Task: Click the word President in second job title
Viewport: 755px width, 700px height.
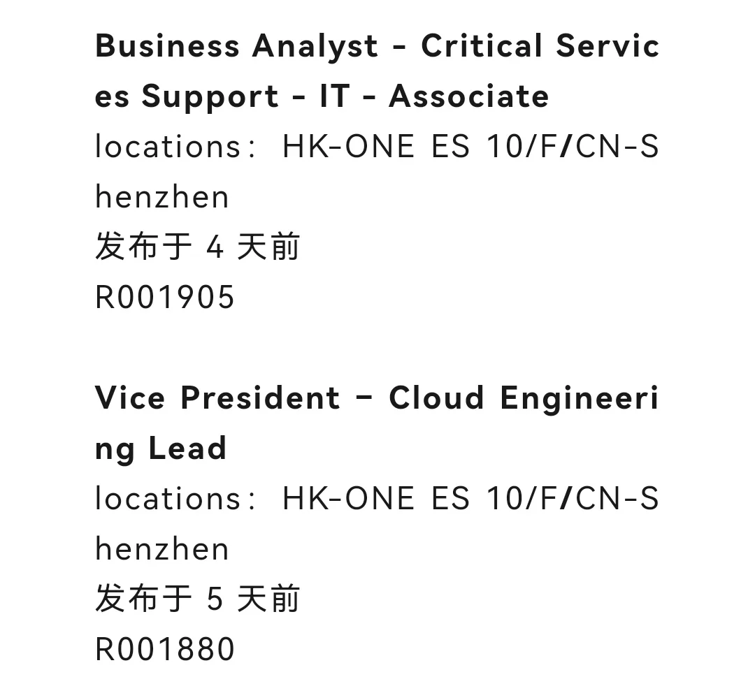Action: [261, 398]
